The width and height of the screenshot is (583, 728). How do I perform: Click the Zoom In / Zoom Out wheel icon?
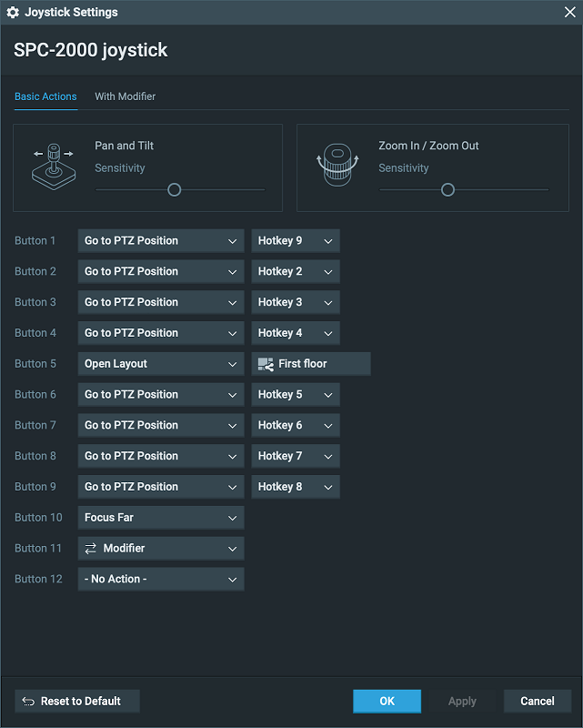tap(337, 166)
